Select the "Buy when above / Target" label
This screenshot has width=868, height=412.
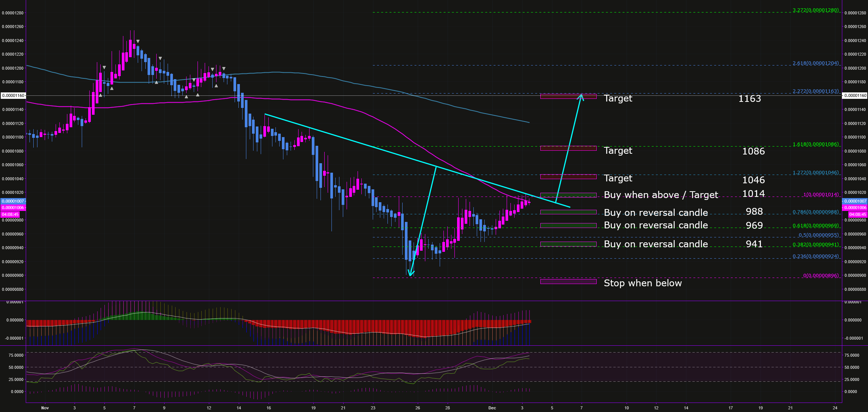tap(661, 195)
